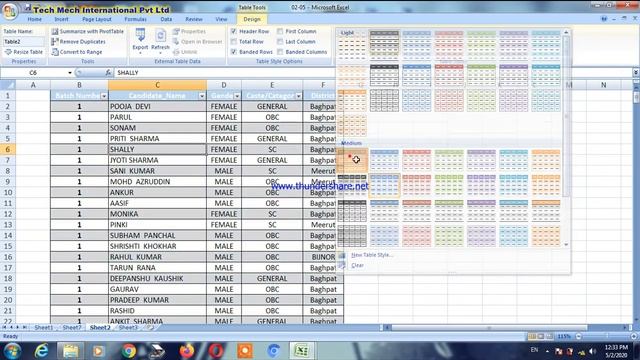Click the Normal view status icon
This screenshot has width=640, height=360.
pyautogui.click(x=532, y=336)
